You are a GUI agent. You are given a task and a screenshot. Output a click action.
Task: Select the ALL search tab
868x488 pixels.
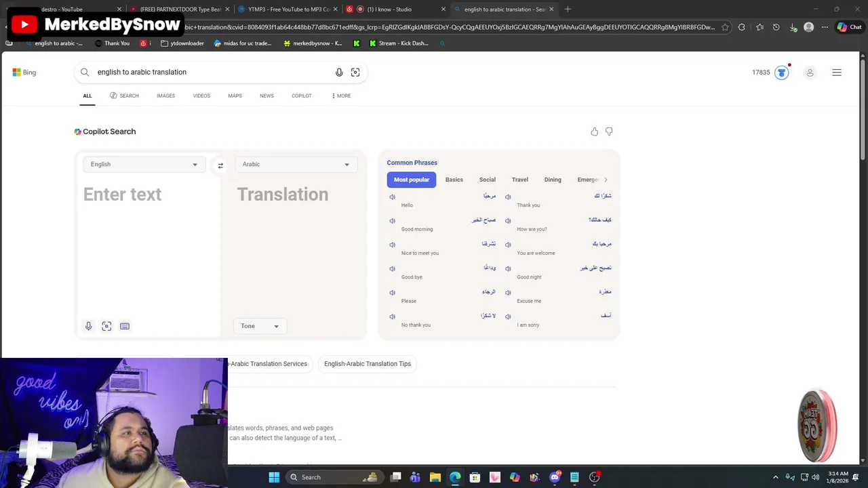pos(87,96)
